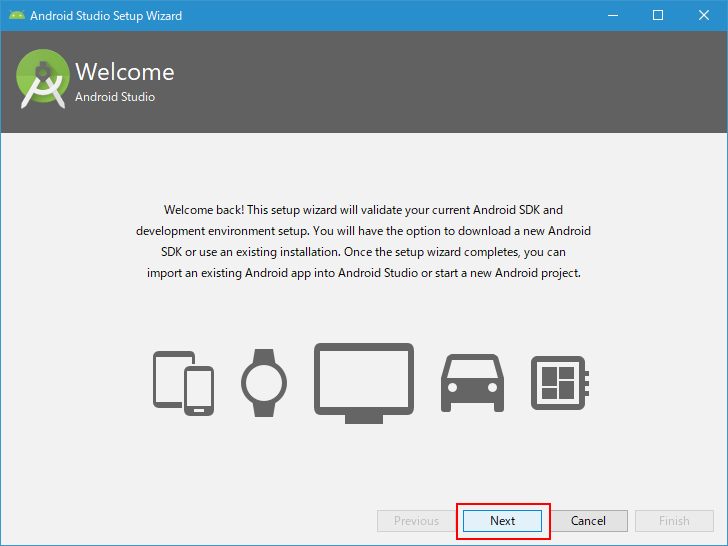Click the line starting 'SDK or use an existing'

[363, 252]
